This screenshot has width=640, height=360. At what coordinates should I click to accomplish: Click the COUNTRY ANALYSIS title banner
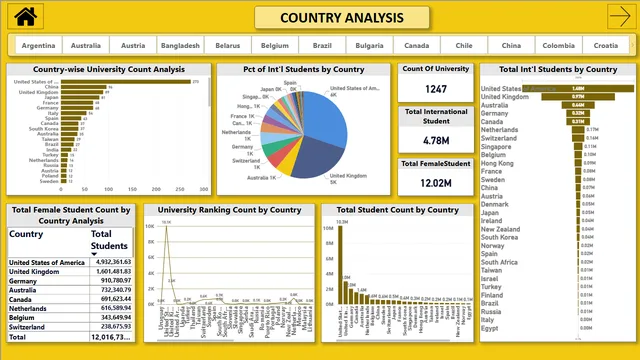342,18
